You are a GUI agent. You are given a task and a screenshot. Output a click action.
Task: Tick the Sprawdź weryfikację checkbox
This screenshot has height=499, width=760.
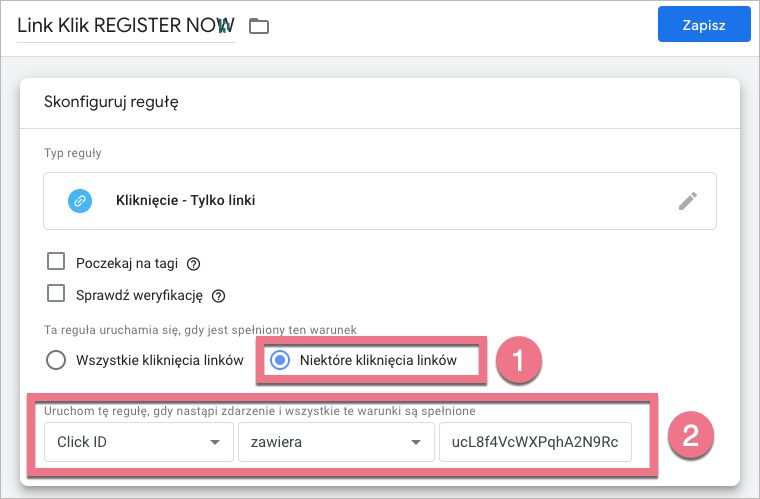(57, 295)
